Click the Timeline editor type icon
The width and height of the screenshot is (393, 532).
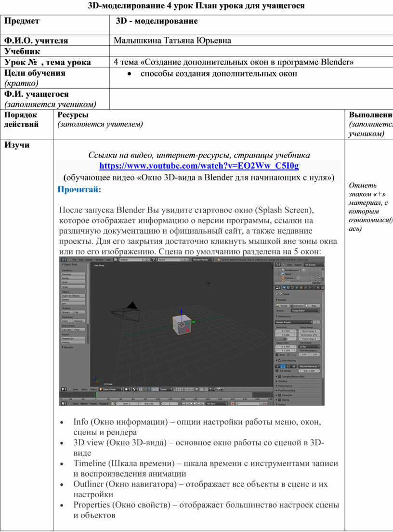click(x=64, y=403)
